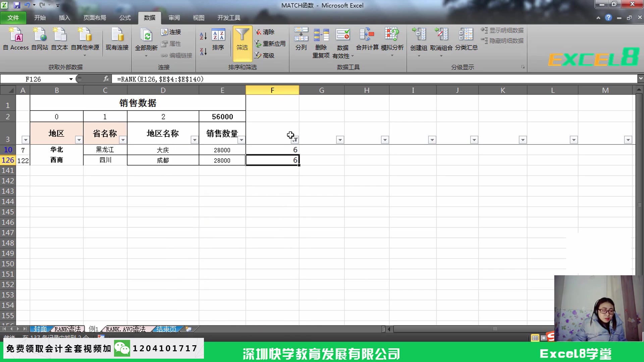Viewport: 644px width, 362px height.
Task: Switch to the 公式 ribbon tab
Action: 125,18
